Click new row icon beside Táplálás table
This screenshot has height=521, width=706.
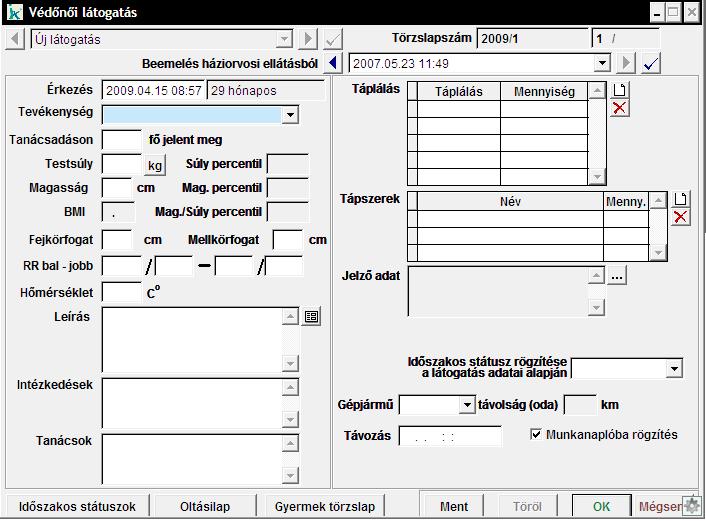click(x=620, y=90)
